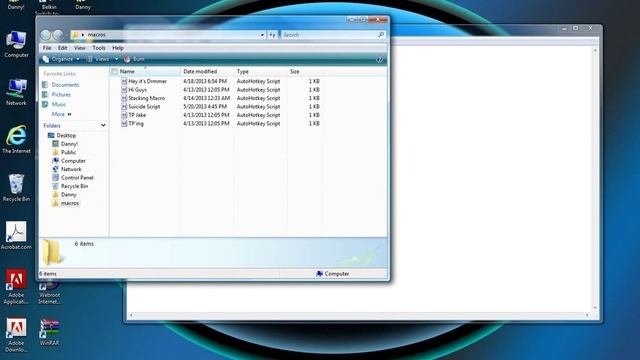Open the Tools menu
This screenshot has width=640, height=360.
point(98,48)
